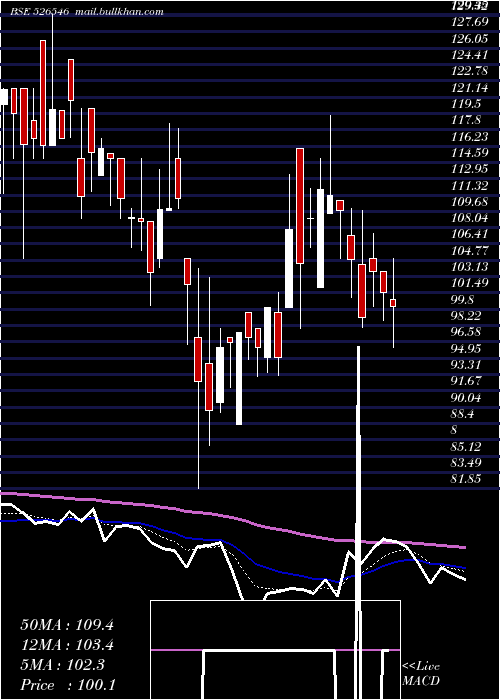Screen dimensions: 500x700
Task: Click the 104.77 price level
Action: [469, 250]
